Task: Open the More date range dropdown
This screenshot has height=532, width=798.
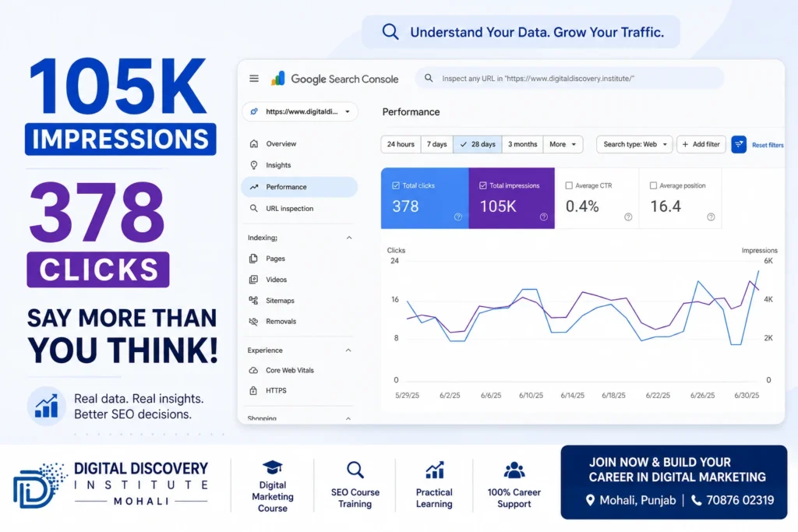Action: (x=563, y=144)
